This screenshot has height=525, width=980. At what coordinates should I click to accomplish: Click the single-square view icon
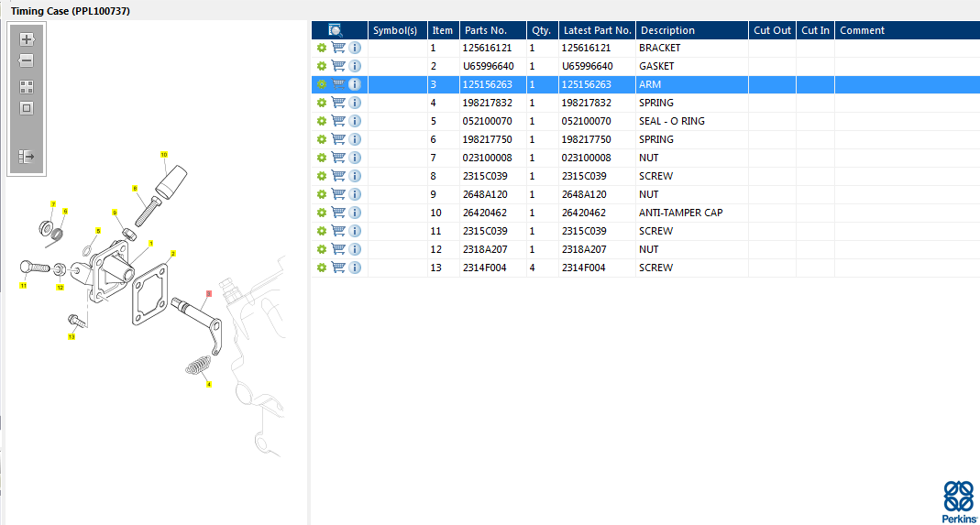click(x=27, y=108)
